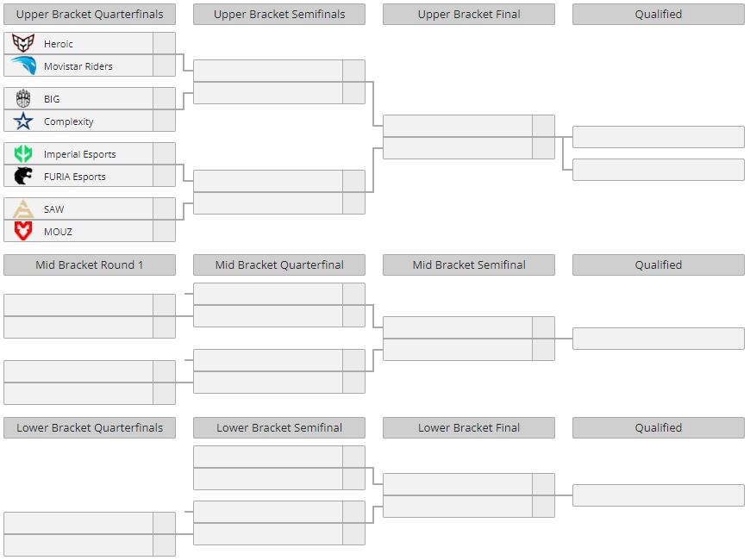The image size is (750, 560).
Task: Click the Movistar Riders logo
Action: click(x=23, y=65)
